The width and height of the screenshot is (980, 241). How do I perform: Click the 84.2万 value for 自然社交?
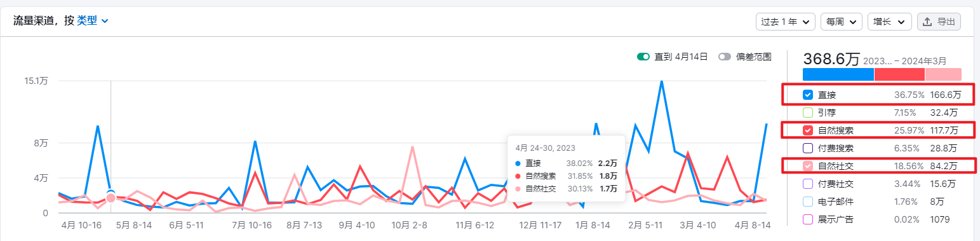pos(943,166)
